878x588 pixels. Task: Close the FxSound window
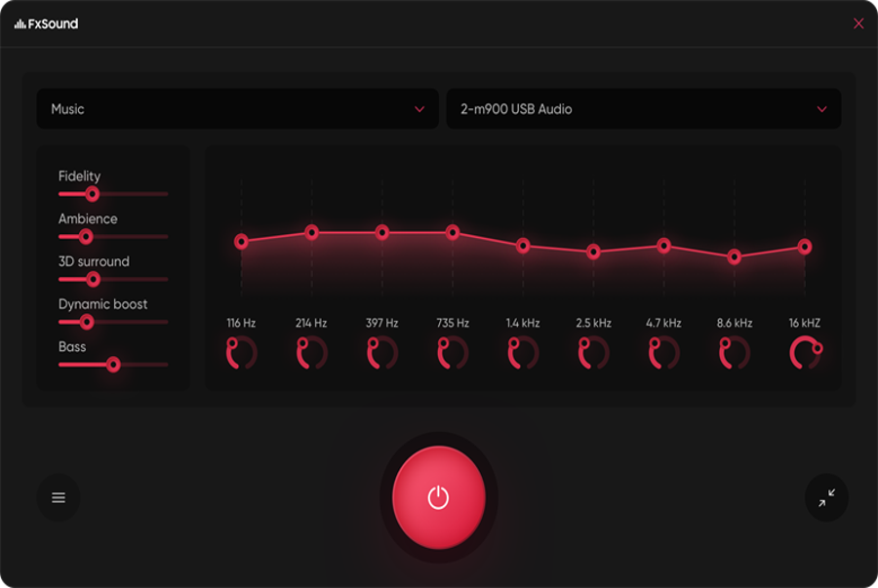coord(858,23)
